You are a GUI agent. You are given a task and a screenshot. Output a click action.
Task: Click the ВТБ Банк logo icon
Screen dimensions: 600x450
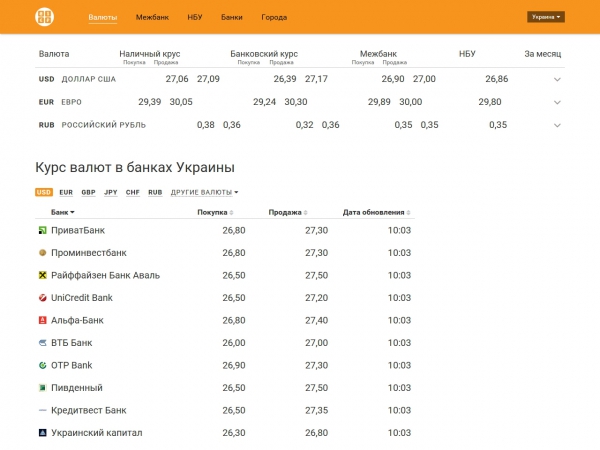(x=42, y=343)
